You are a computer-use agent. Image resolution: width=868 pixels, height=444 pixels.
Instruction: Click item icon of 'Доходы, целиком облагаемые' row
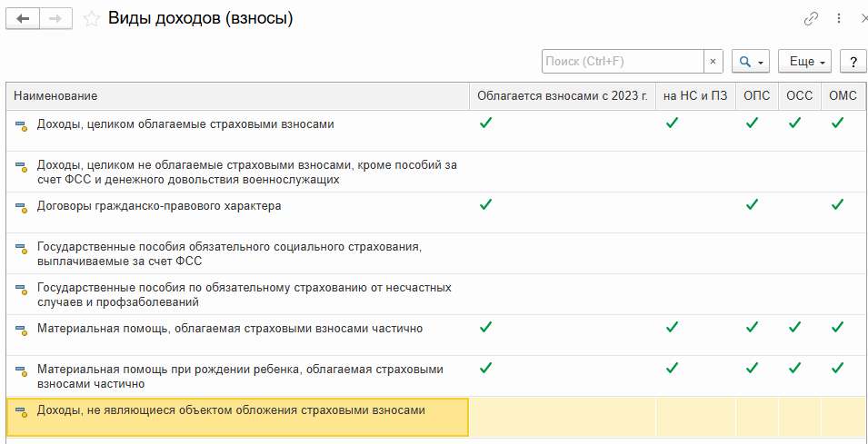pyautogui.click(x=21, y=125)
